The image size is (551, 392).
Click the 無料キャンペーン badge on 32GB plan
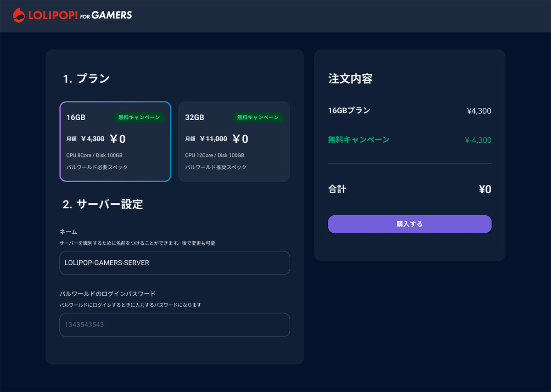258,118
